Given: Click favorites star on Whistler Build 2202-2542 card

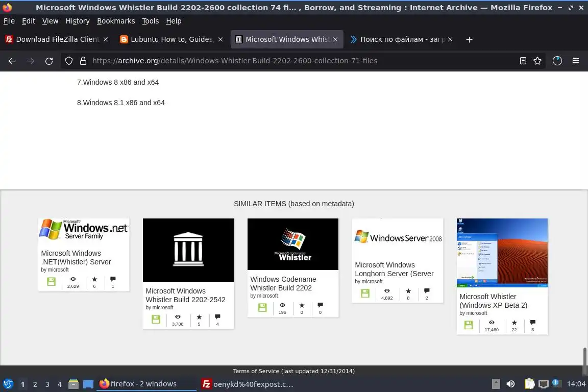Looking at the screenshot, I should pyautogui.click(x=199, y=317).
